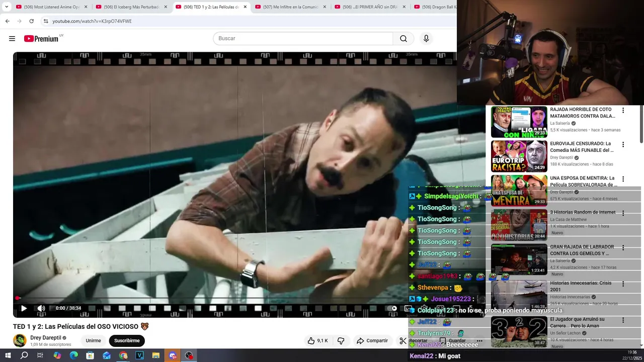Start voice search with the microphone icon
This screenshot has height=362, width=644.
(426, 39)
